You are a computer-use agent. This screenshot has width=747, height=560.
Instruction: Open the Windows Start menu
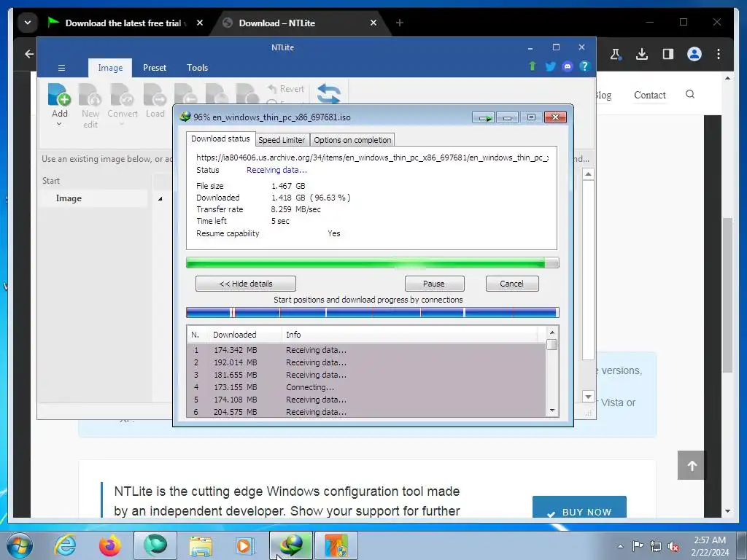pyautogui.click(x=20, y=545)
